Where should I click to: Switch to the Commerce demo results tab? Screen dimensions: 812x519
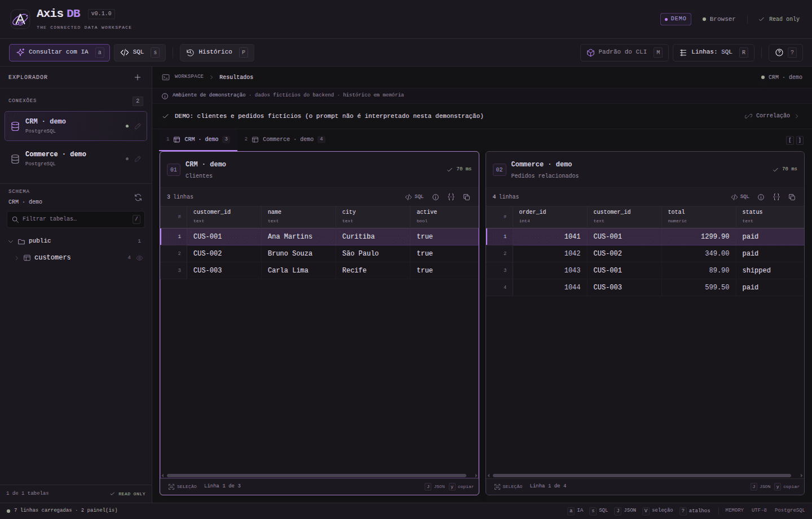pyautogui.click(x=285, y=139)
